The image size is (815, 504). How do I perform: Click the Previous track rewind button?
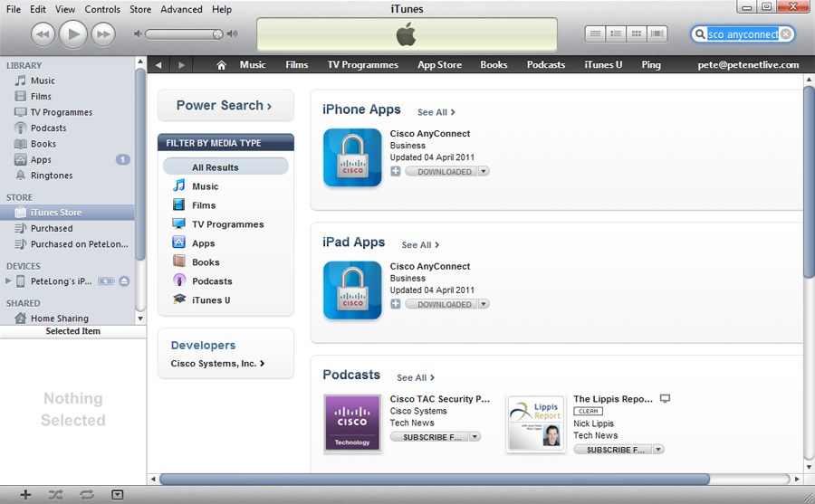(x=43, y=34)
